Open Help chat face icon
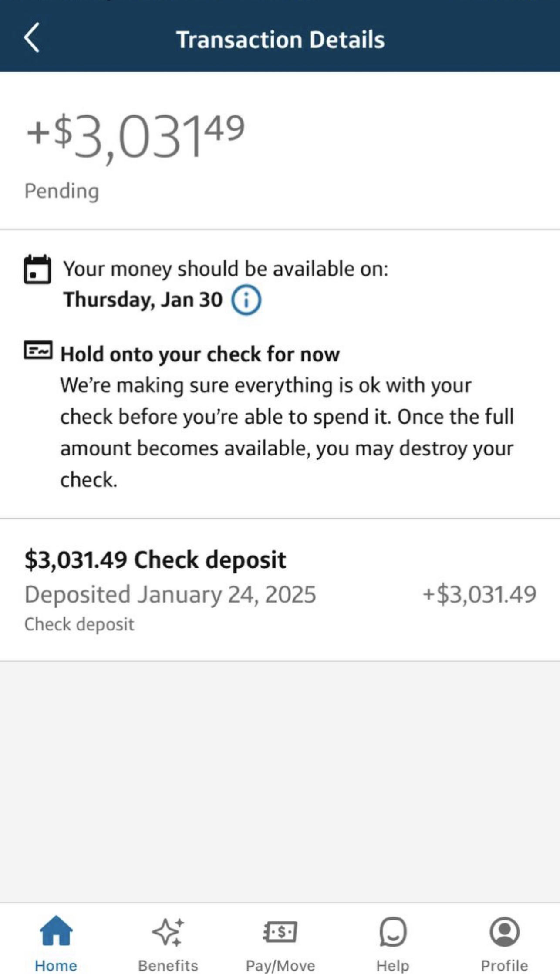 (x=392, y=932)
